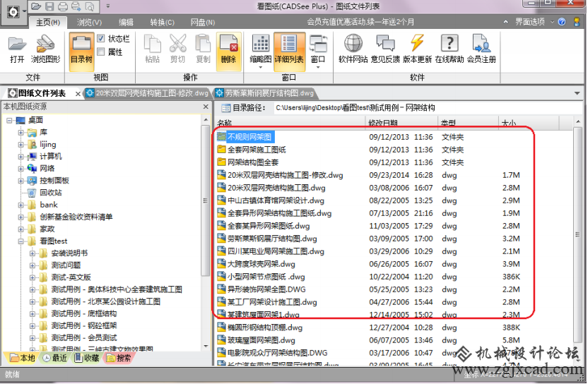Click the quick access save icon
This screenshot has width=588, height=384.
tap(49, 6)
